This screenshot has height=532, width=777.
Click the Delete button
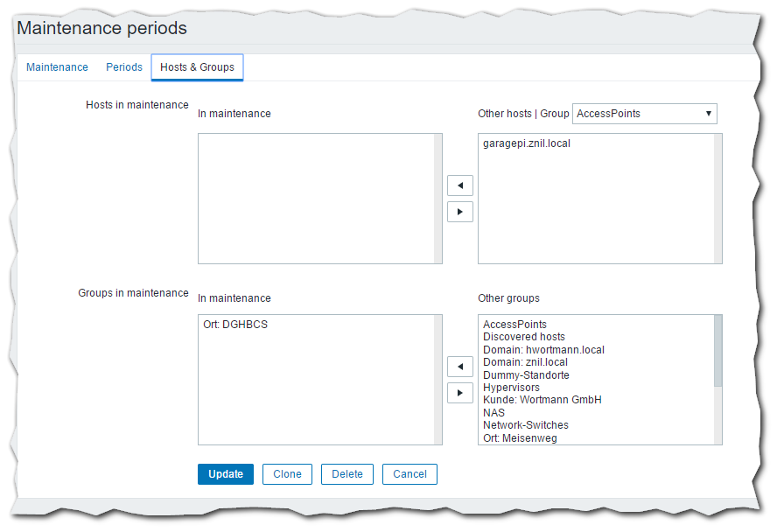point(347,474)
